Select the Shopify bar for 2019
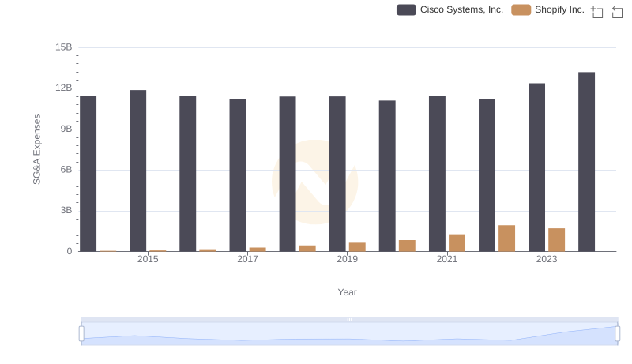The width and height of the screenshot is (632, 364). tap(358, 247)
